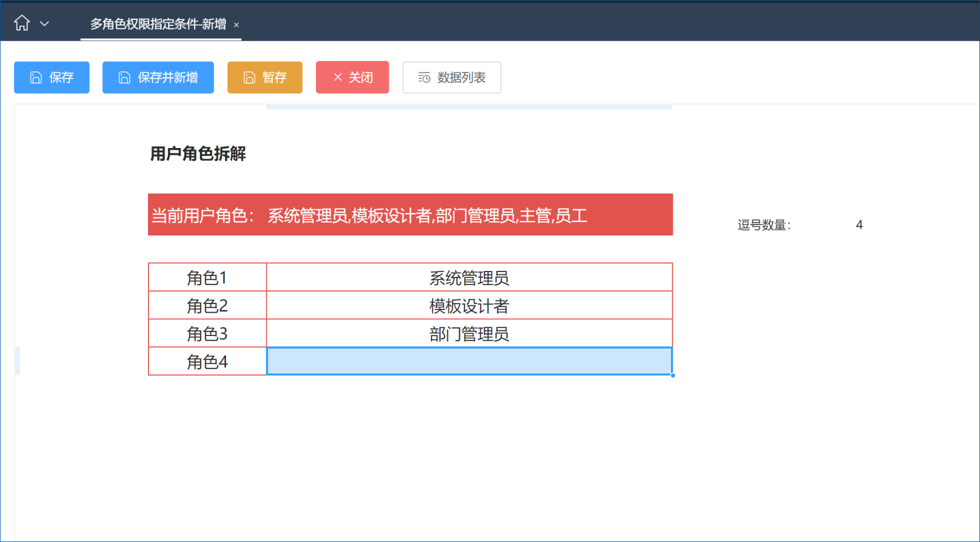This screenshot has width=980, height=542.
Task: Click the 用户角色拆解 heading
Action: coord(198,154)
